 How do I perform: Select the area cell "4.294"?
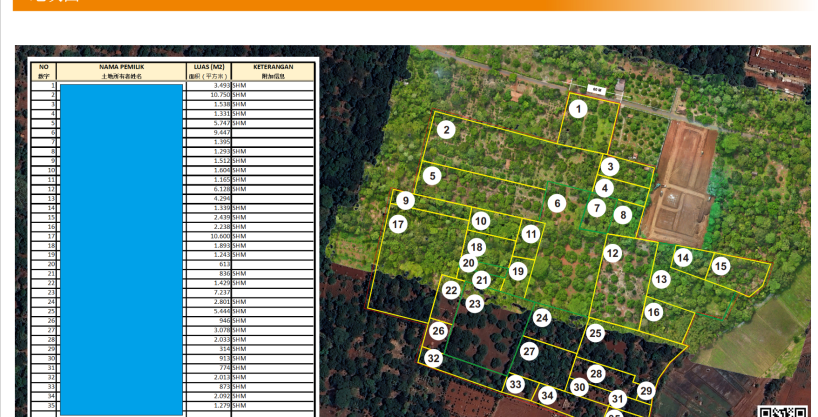pos(222,198)
